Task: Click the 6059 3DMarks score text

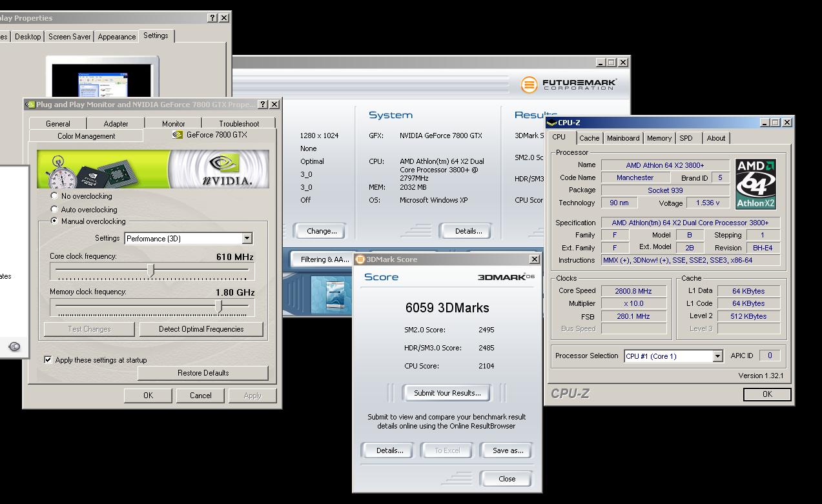Action: pyautogui.click(x=447, y=308)
